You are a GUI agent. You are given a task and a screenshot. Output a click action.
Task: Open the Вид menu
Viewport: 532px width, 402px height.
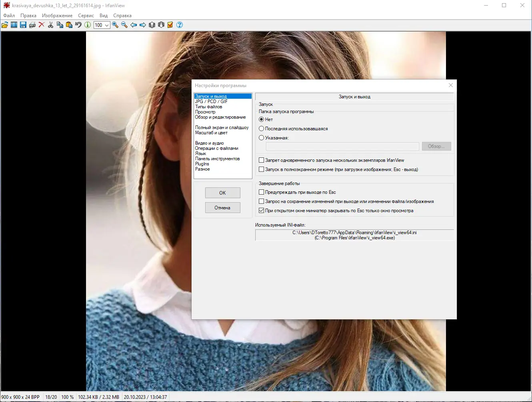click(104, 16)
